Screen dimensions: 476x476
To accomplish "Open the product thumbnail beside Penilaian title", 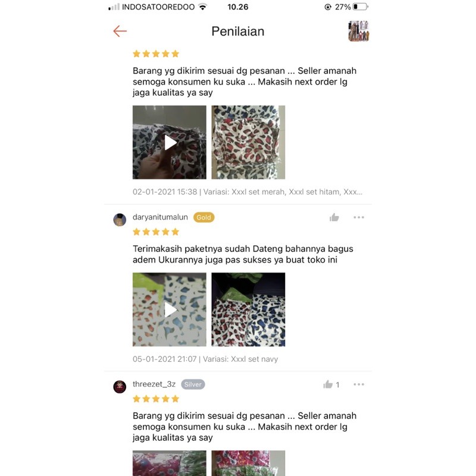I will click(359, 31).
